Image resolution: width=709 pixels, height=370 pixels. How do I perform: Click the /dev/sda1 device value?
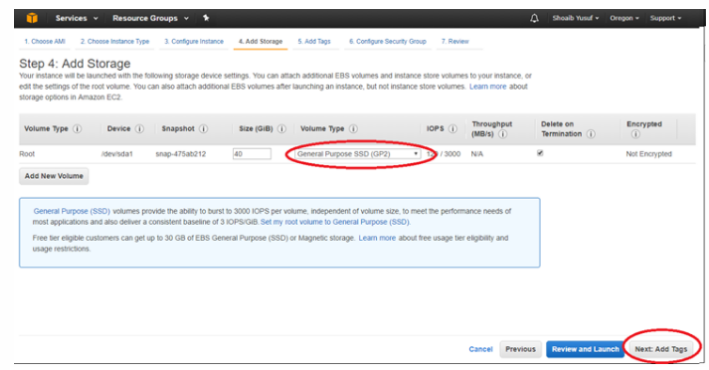tap(118, 154)
